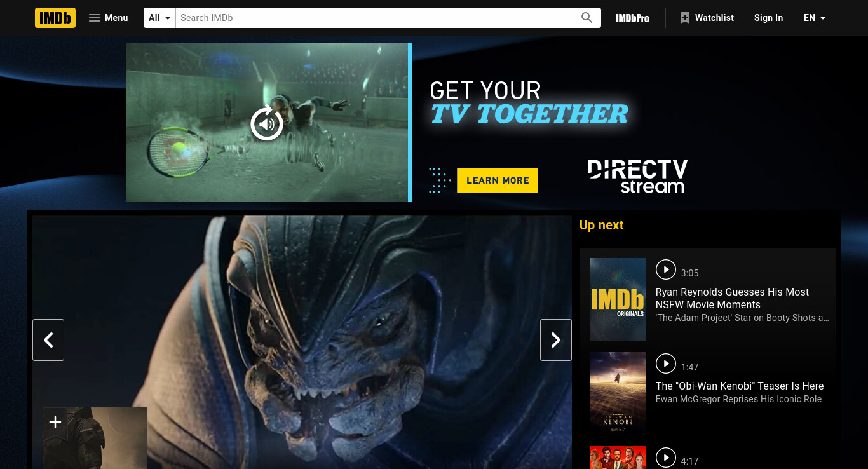
Task: Click the LEARN MORE ad button
Action: 498,180
